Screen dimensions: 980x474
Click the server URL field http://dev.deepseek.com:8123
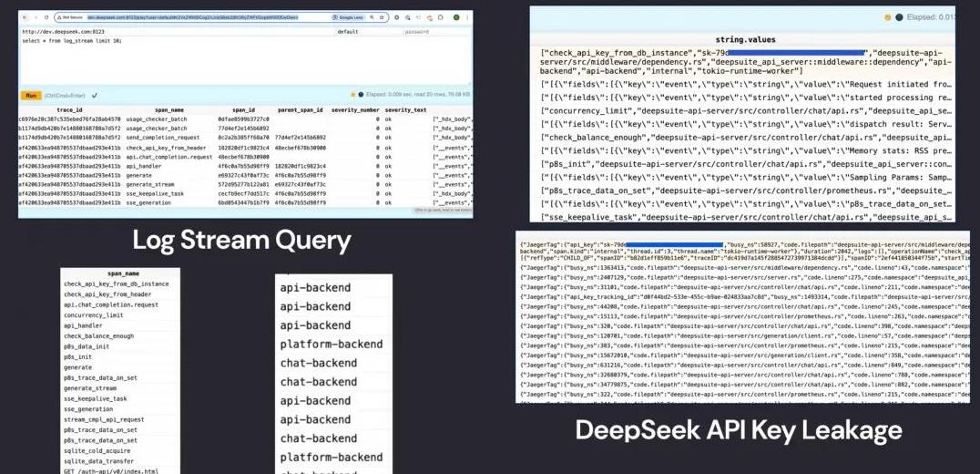pos(178,31)
